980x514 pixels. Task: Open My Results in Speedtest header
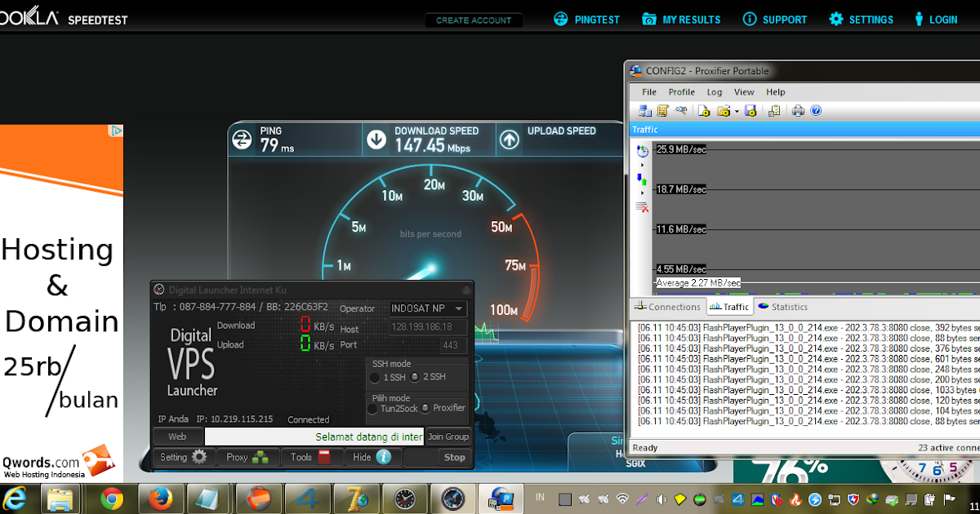[x=681, y=20]
